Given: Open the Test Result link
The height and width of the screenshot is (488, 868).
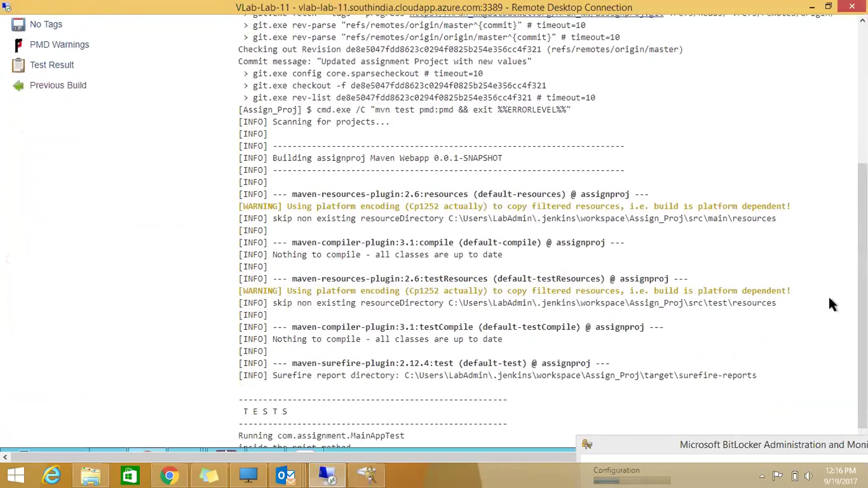Looking at the screenshot, I should pyautogui.click(x=52, y=65).
